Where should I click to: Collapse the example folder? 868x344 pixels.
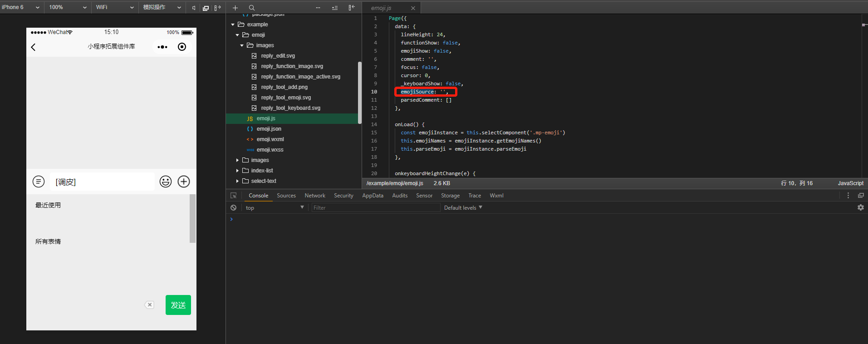coord(233,25)
